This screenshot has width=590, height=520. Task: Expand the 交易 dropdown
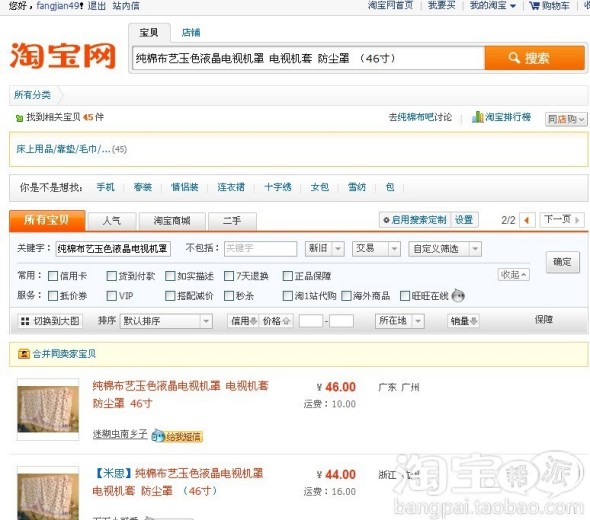pos(376,249)
